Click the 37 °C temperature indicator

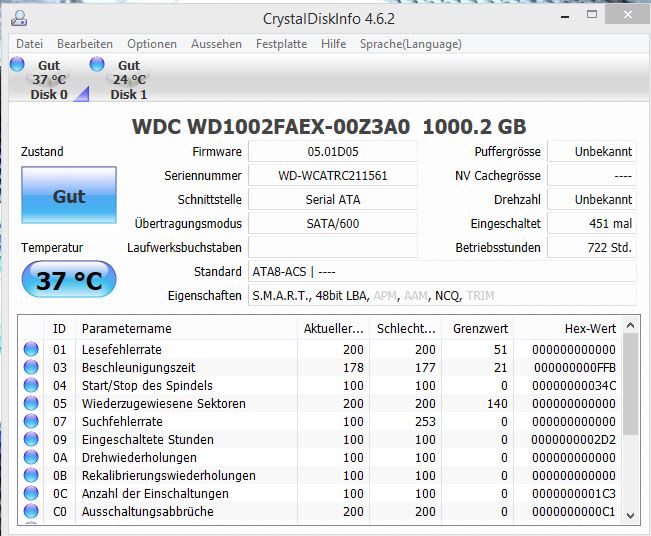(69, 279)
